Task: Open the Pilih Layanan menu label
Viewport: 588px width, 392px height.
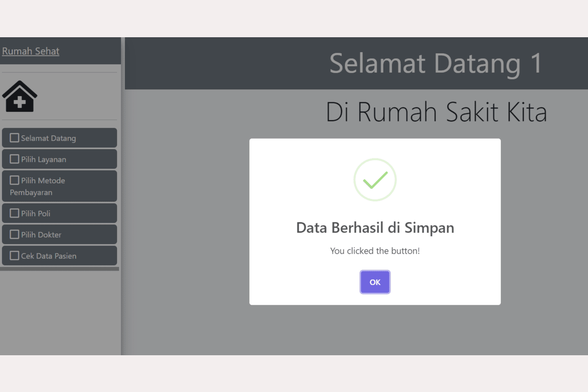Action: (44, 159)
